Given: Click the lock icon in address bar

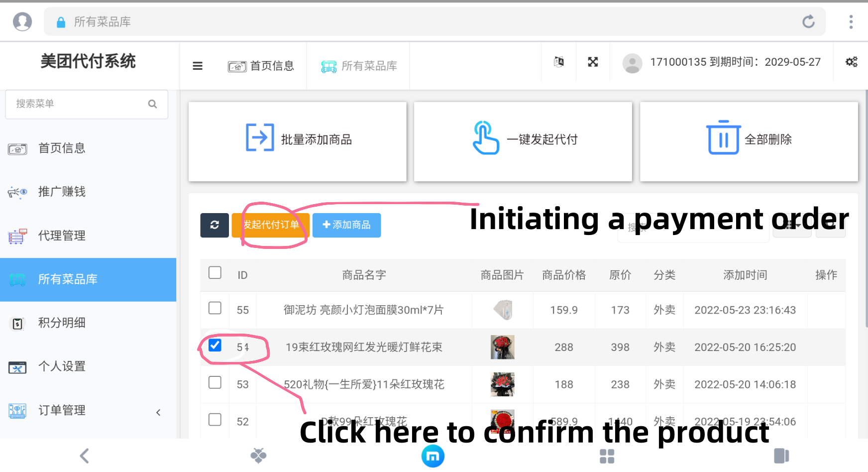Looking at the screenshot, I should tap(61, 22).
